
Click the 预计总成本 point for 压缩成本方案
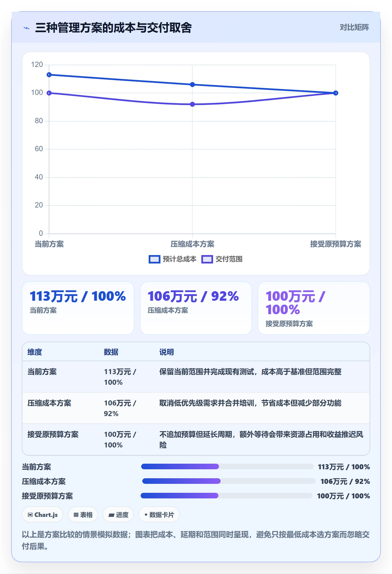coord(192,85)
